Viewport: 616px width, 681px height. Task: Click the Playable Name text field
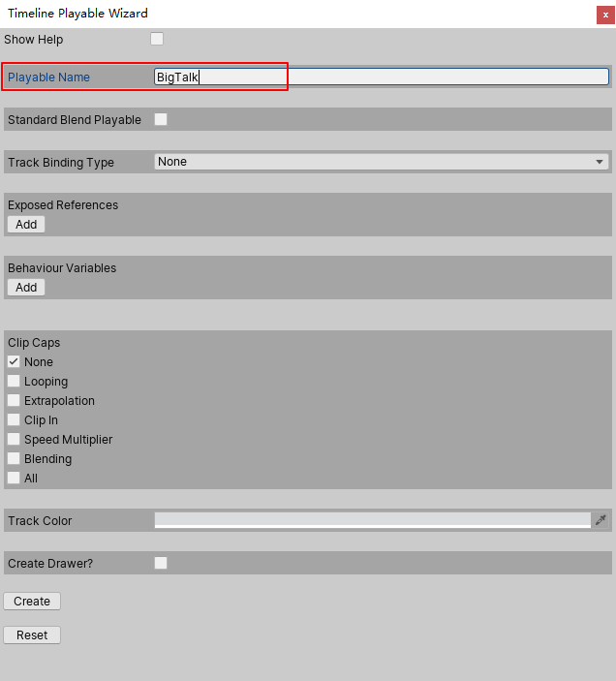point(382,77)
